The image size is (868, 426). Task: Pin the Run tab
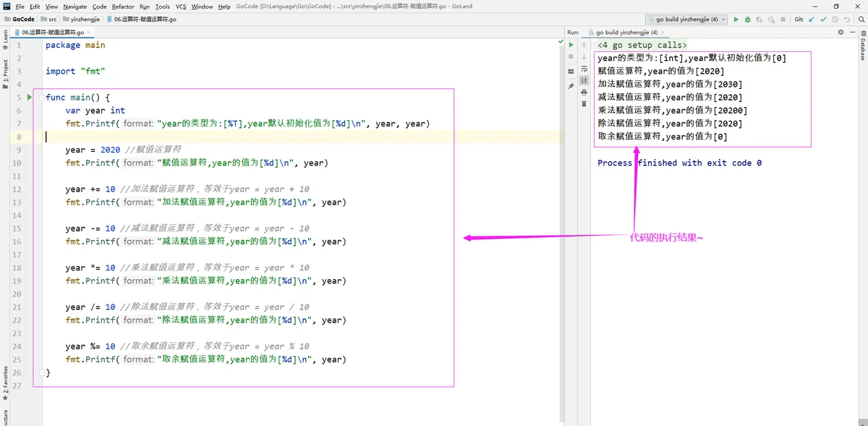571,86
